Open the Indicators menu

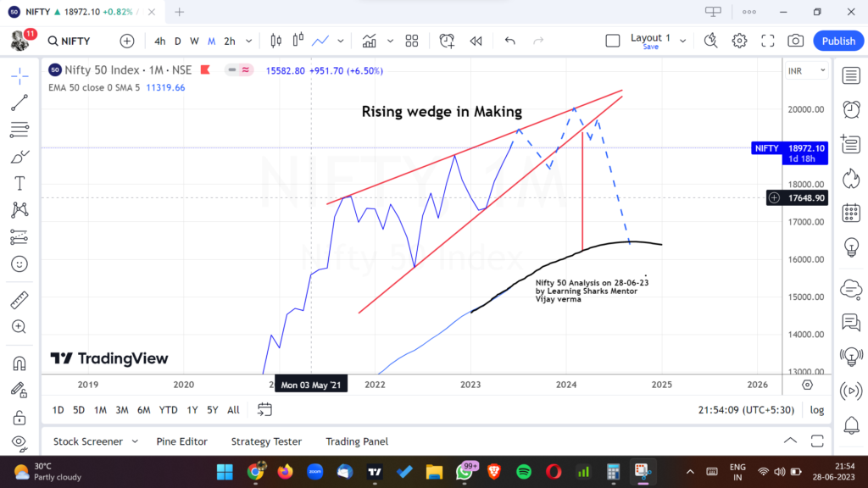370,41
